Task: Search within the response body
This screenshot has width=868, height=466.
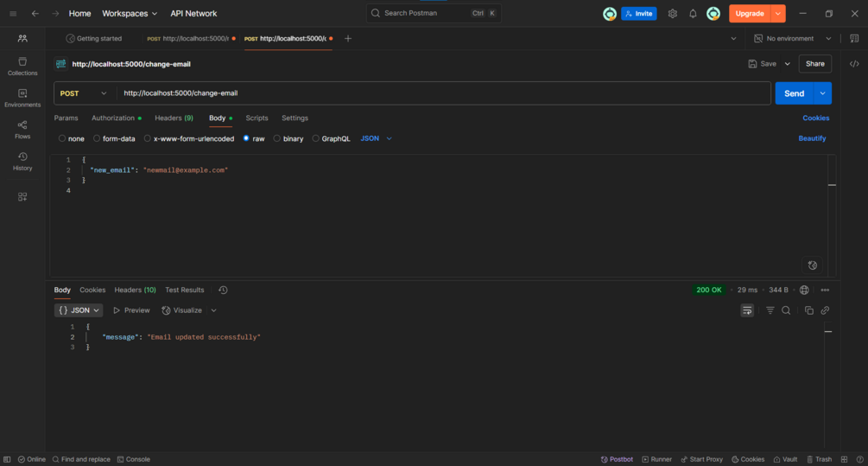Action: [x=786, y=310]
